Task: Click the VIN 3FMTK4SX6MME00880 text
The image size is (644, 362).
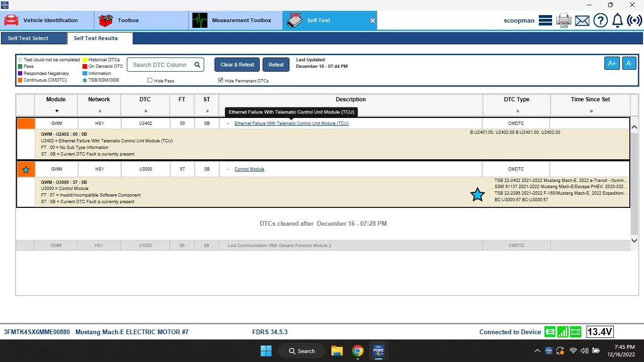Action: (x=37, y=332)
